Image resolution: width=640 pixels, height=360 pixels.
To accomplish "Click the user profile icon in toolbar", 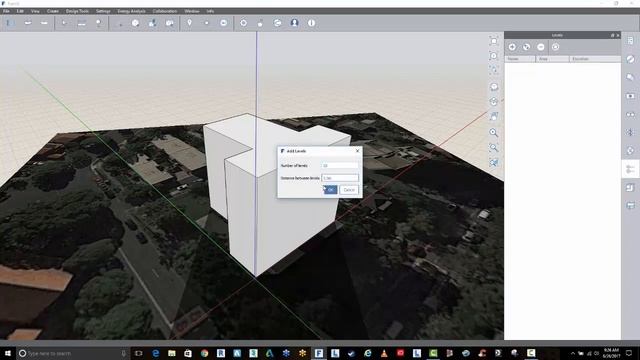I will coord(294,23).
